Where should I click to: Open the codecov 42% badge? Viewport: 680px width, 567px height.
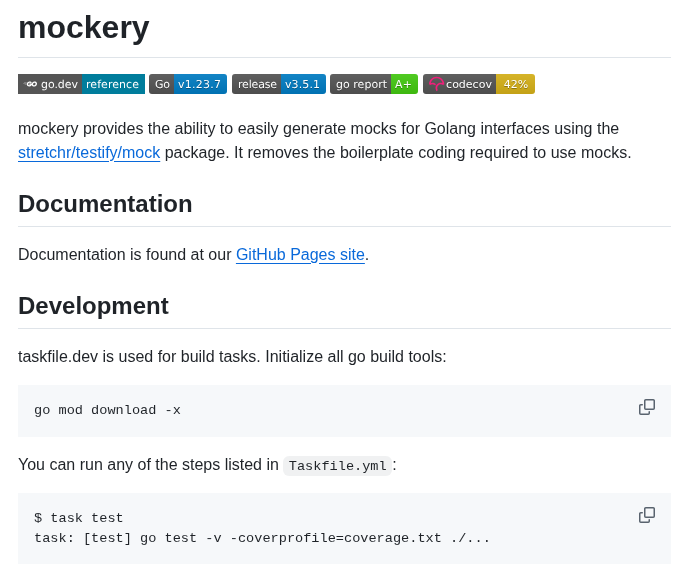click(479, 84)
